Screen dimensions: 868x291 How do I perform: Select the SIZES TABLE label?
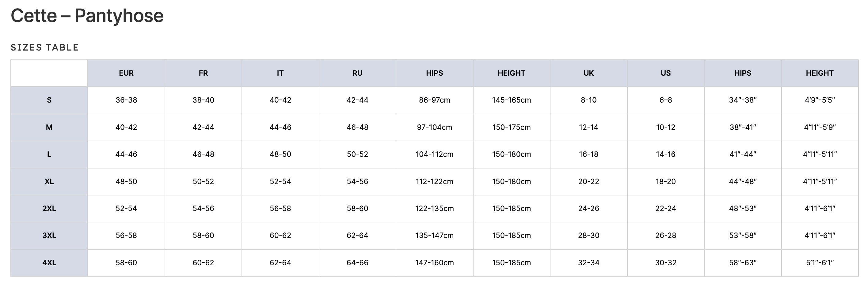45,47
